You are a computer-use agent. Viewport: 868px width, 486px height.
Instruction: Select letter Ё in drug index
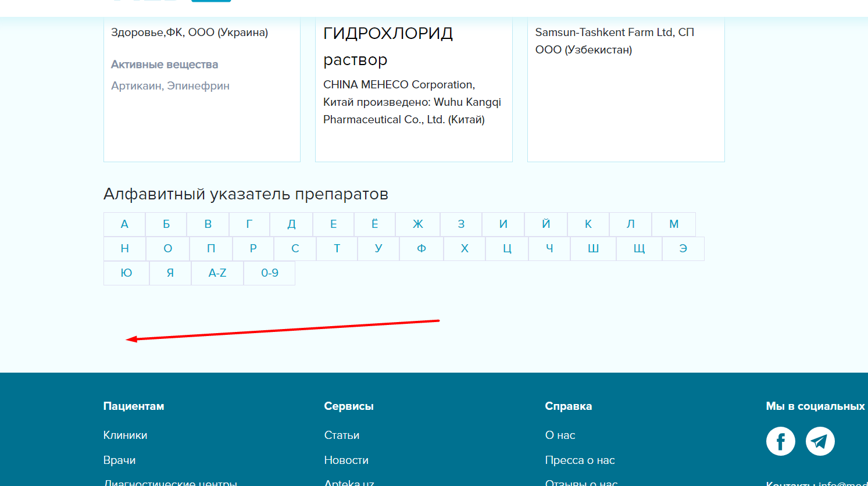[375, 224]
